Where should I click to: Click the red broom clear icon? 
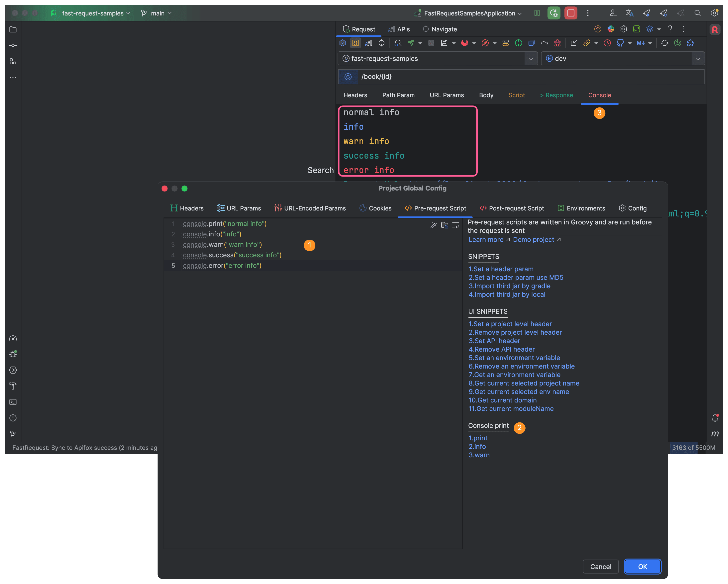coord(557,43)
